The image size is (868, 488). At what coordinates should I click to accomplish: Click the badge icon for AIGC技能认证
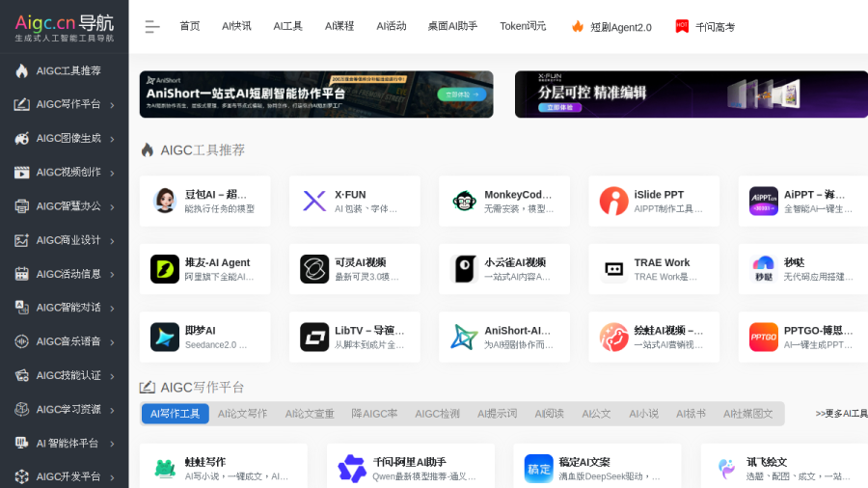click(21, 376)
